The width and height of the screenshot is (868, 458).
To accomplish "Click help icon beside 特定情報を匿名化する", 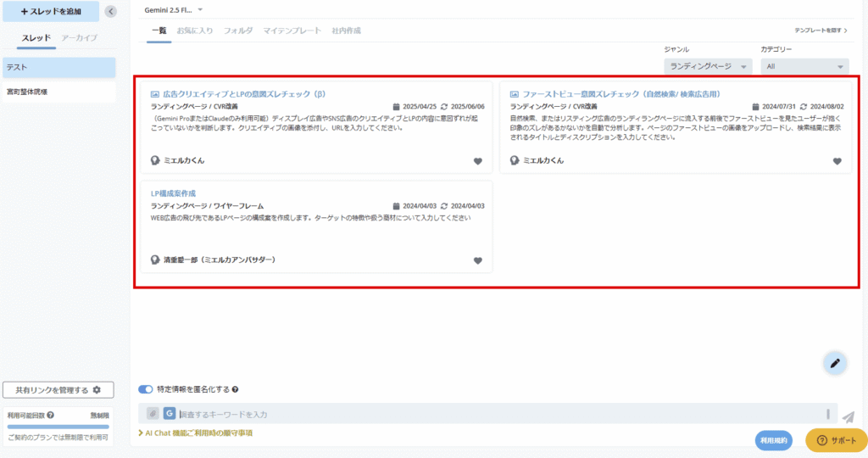I will click(235, 390).
